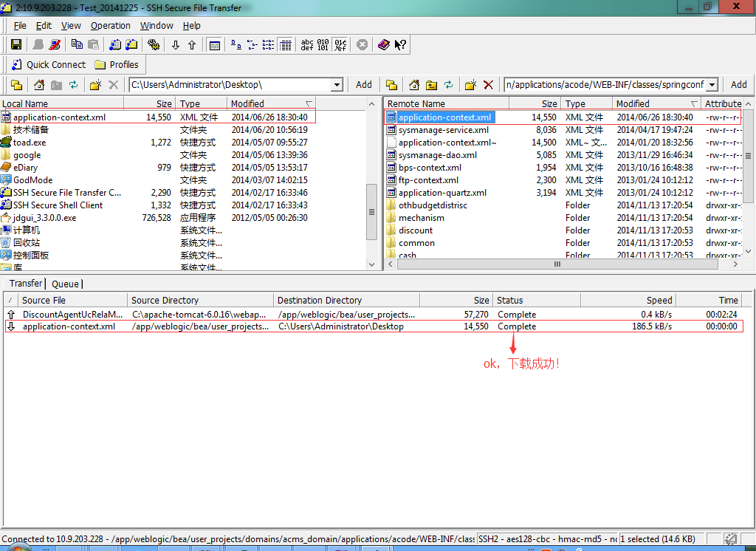Open the Window menu
Viewport: 756px width, 551px height.
click(x=157, y=26)
